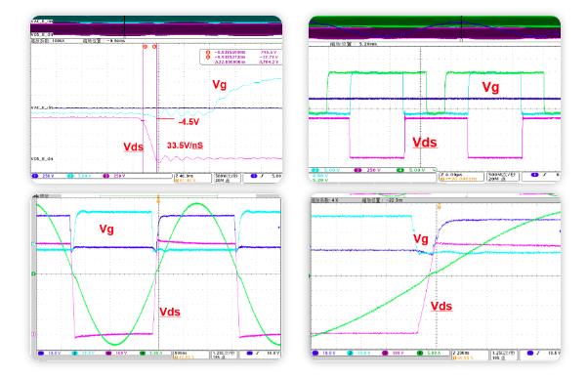Click the Vg label in bottom-right scope
Image resolution: width=588 pixels, height=377 pixels.
pos(421,239)
